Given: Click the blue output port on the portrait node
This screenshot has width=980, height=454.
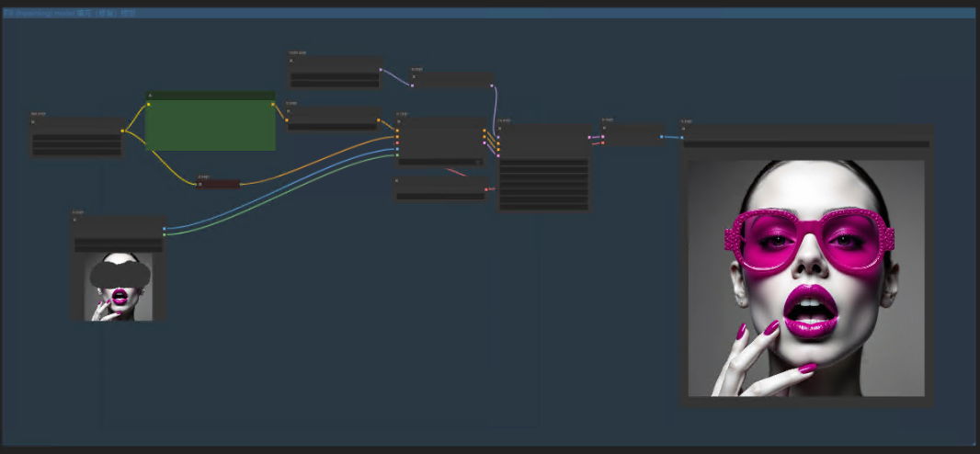Looking at the screenshot, I should [164, 228].
